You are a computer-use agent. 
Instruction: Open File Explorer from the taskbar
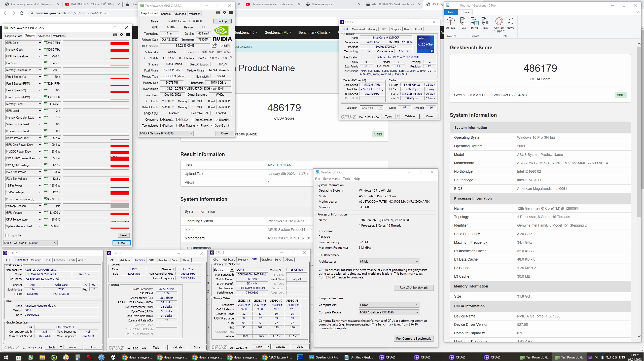(x=42, y=357)
